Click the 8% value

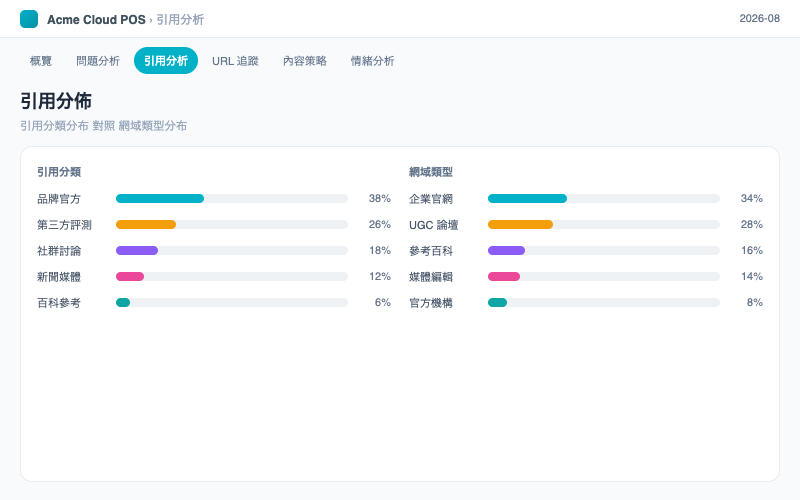pyautogui.click(x=755, y=303)
